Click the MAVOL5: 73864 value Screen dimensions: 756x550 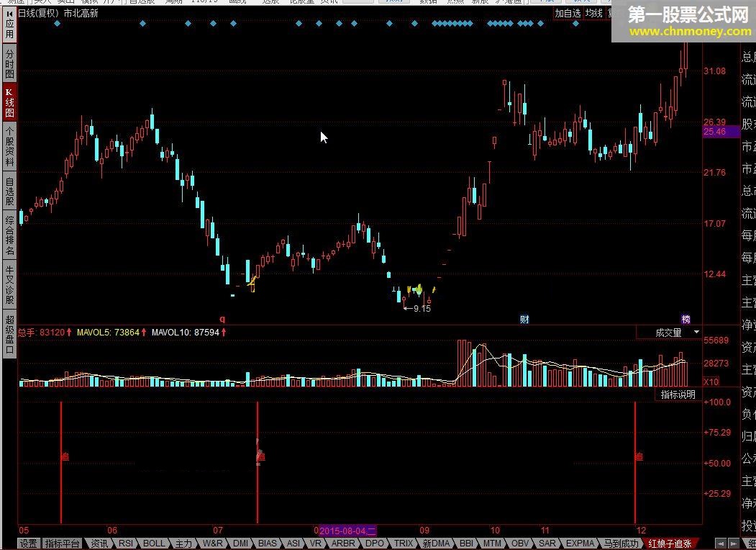[108, 333]
